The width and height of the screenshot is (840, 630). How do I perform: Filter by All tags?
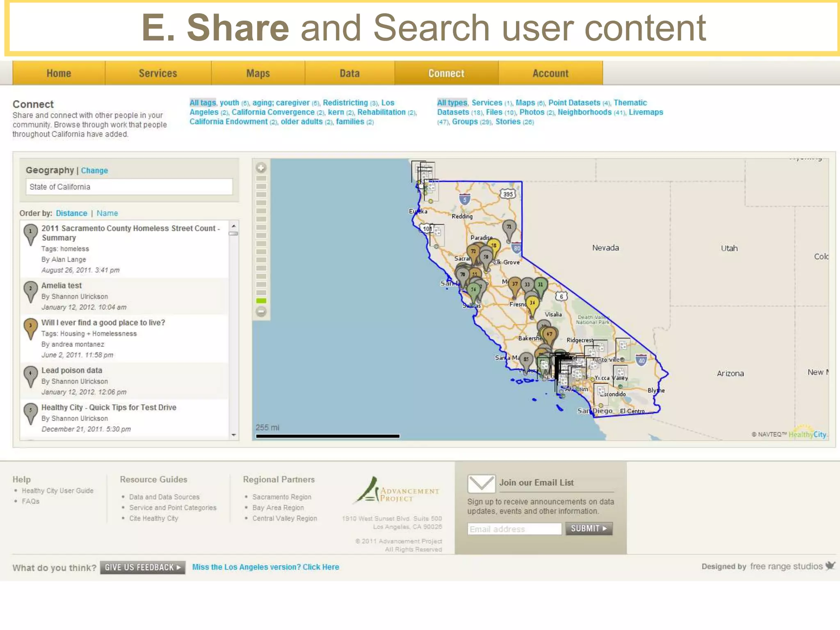point(203,103)
